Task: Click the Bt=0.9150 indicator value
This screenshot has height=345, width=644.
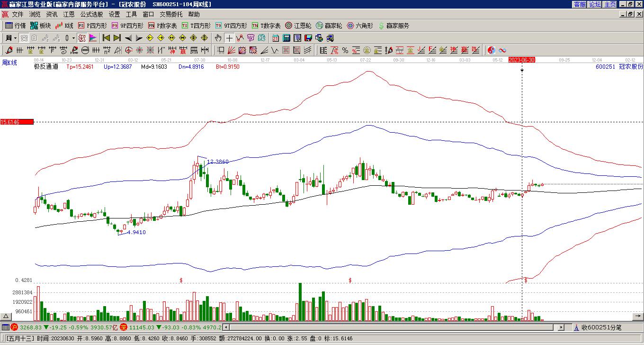Action: (x=228, y=67)
